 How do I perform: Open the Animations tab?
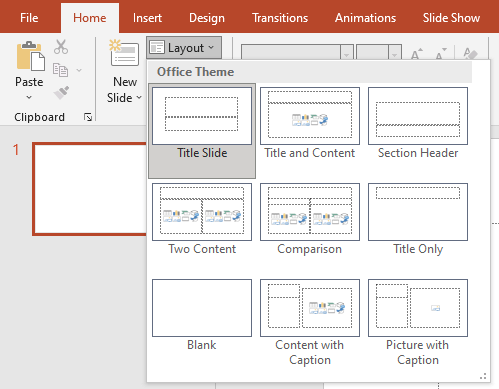[x=365, y=18]
